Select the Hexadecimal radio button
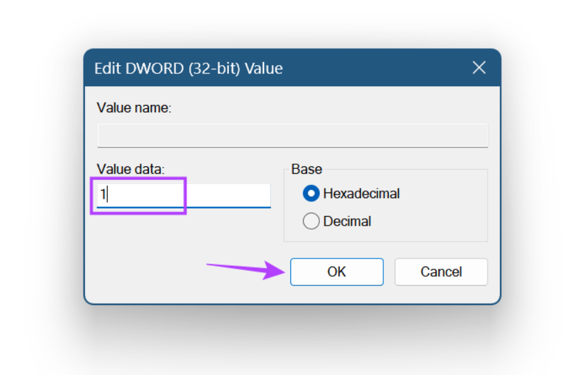This screenshot has width=588, height=375. pos(311,194)
